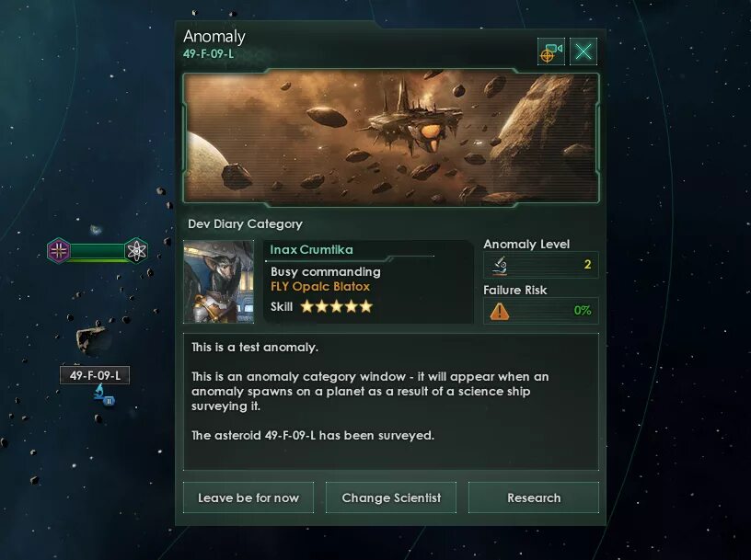Click the green fleet health bar
751x560 pixels.
click(98, 251)
